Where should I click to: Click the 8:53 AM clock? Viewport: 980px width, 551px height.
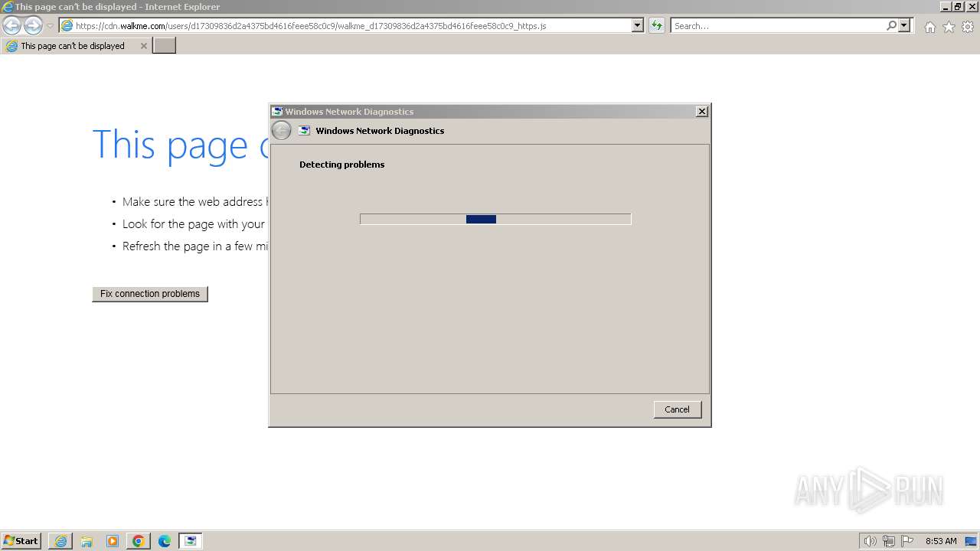tap(941, 541)
